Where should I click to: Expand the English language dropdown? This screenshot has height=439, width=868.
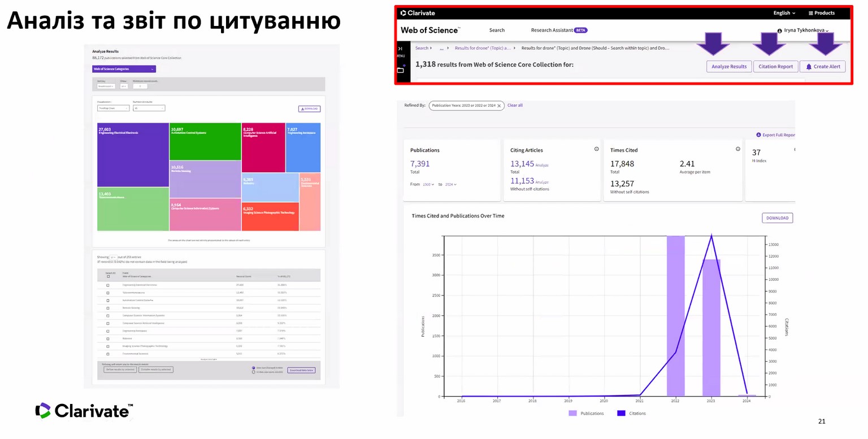point(784,13)
